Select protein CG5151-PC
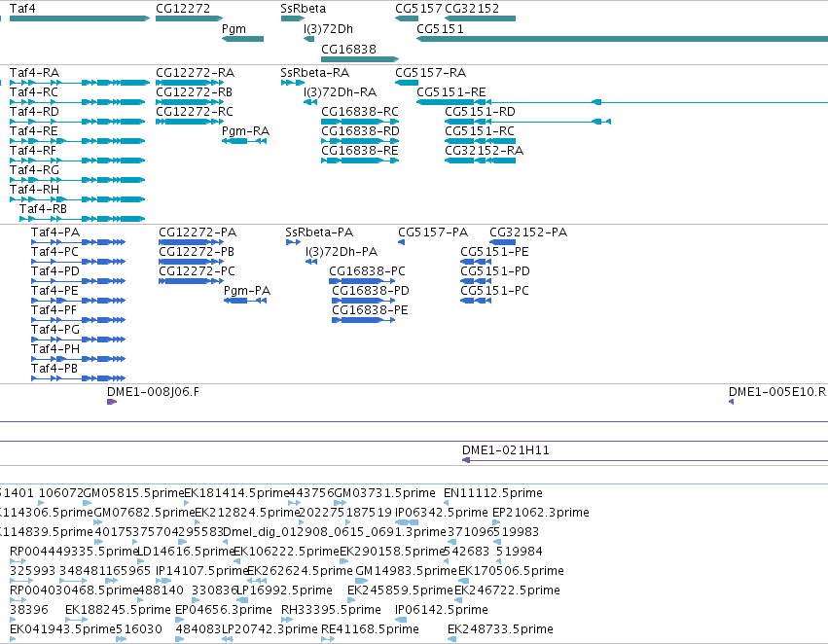The image size is (828, 644). coord(476,301)
